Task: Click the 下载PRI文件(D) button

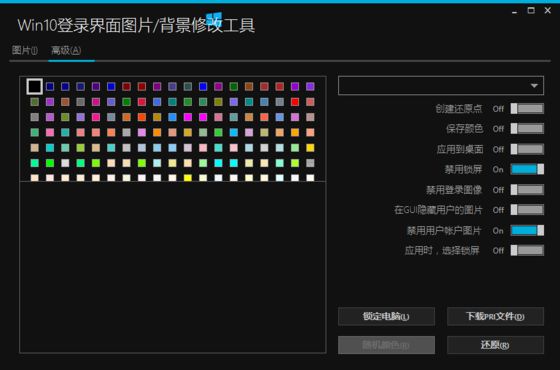Action: [x=495, y=316]
